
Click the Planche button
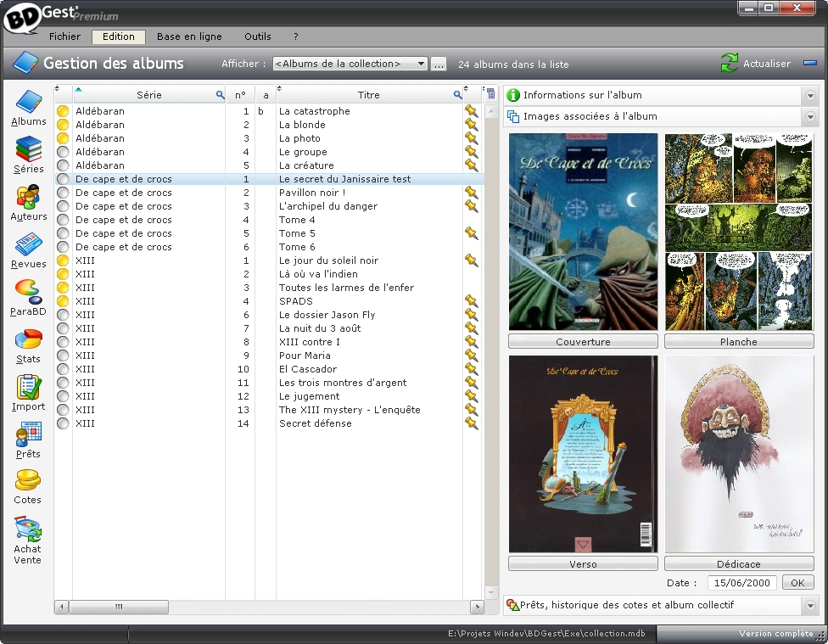point(739,341)
